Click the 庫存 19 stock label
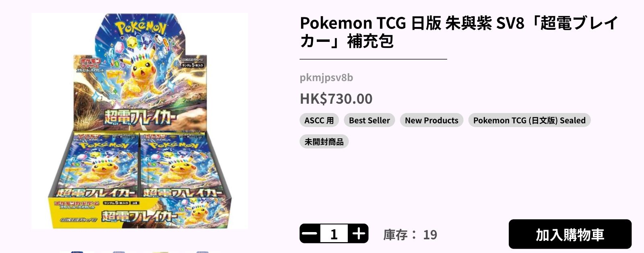The height and width of the screenshot is (253, 644). click(410, 234)
